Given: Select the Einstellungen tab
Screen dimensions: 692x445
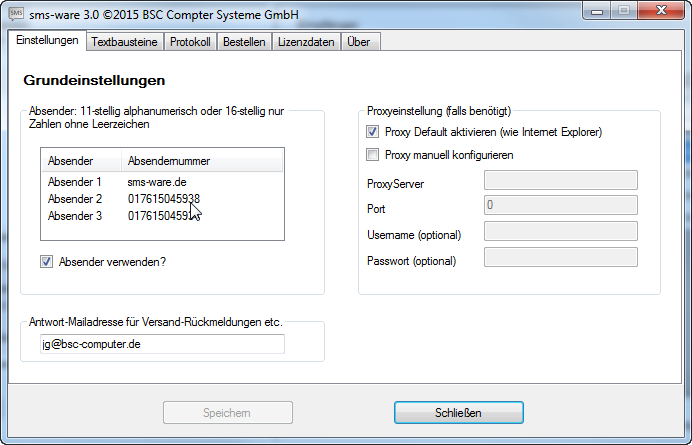Looking at the screenshot, I should pos(47,40).
